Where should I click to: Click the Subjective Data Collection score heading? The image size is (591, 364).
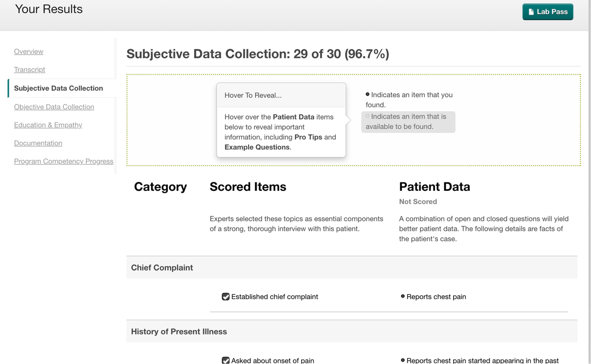click(258, 54)
